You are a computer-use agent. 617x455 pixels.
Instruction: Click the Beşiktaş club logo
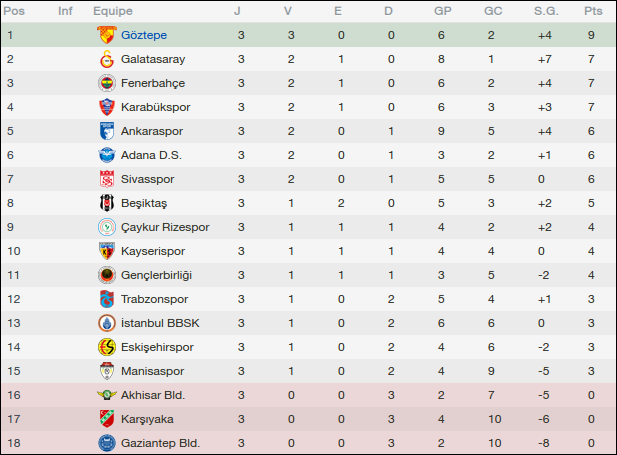(106, 203)
